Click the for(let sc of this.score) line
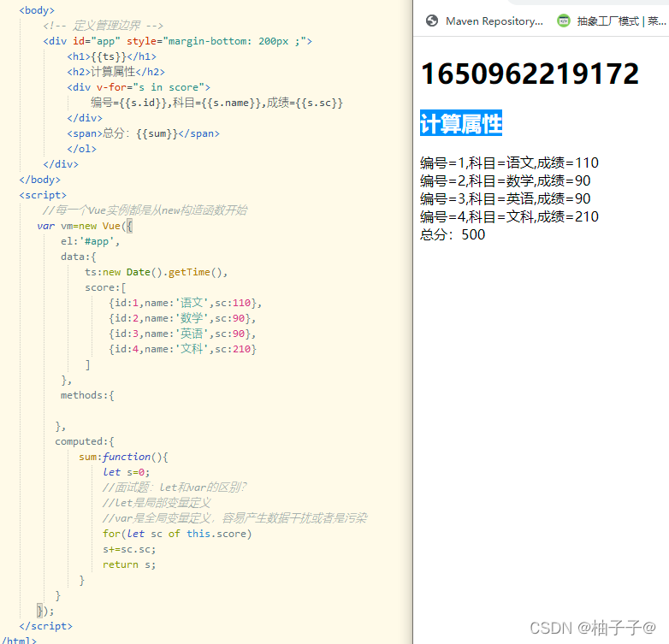669x644 pixels. tap(177, 534)
